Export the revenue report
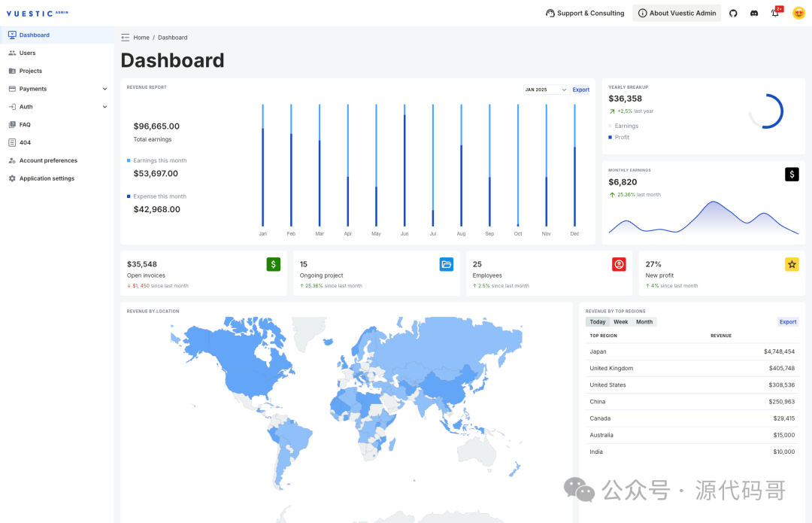 click(580, 90)
